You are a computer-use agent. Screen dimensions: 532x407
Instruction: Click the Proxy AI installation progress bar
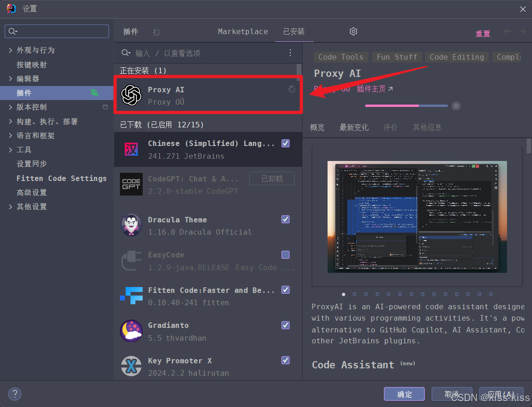point(407,106)
